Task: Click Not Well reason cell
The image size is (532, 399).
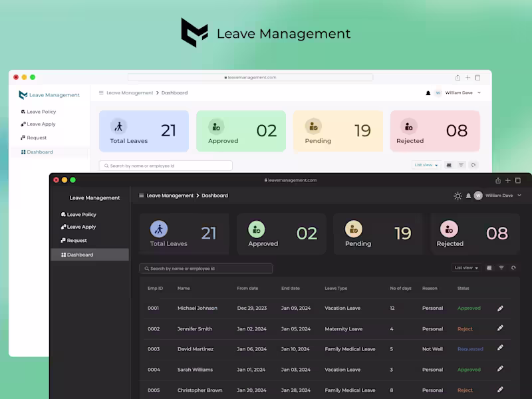Action: 432,348
